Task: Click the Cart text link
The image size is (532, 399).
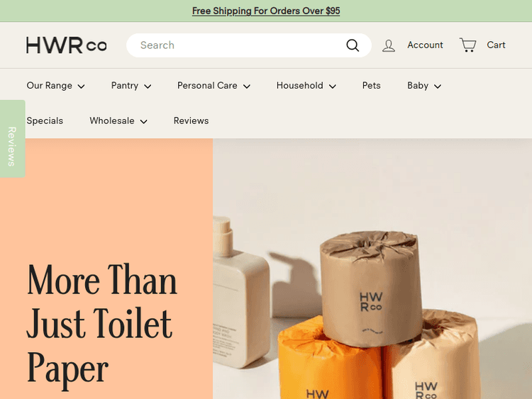Action: pos(496,45)
